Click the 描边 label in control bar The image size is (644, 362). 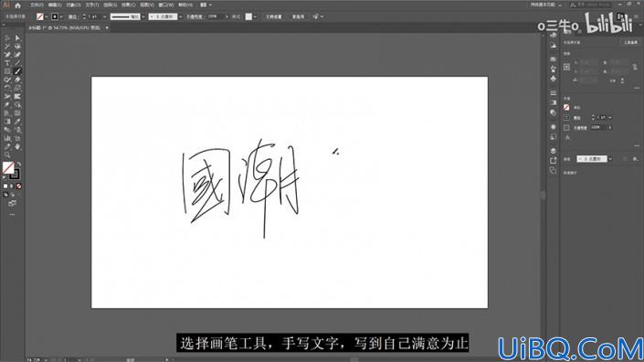[x=72, y=16]
